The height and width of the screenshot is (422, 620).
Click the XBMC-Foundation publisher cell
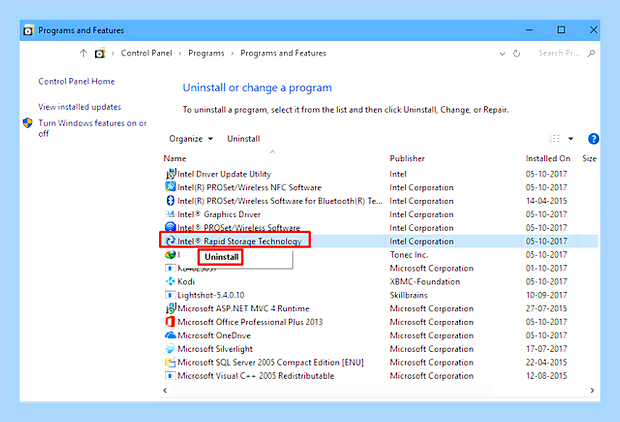pyautogui.click(x=425, y=282)
